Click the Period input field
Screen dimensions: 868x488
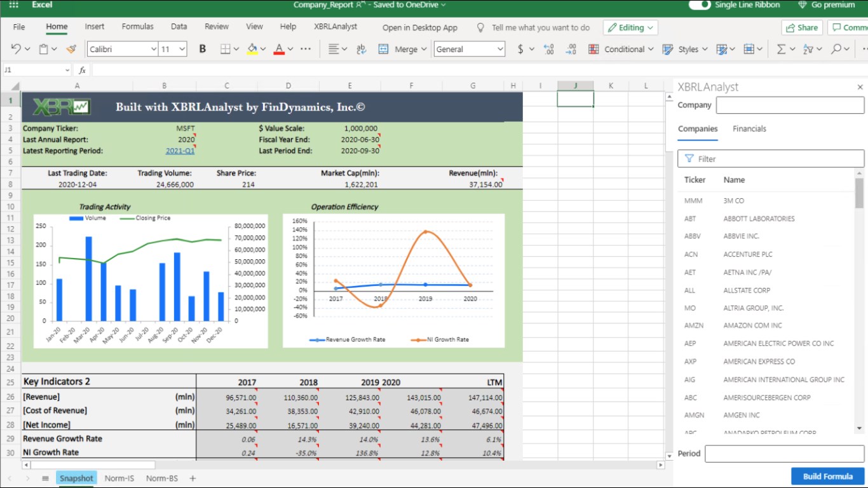pyautogui.click(x=785, y=454)
